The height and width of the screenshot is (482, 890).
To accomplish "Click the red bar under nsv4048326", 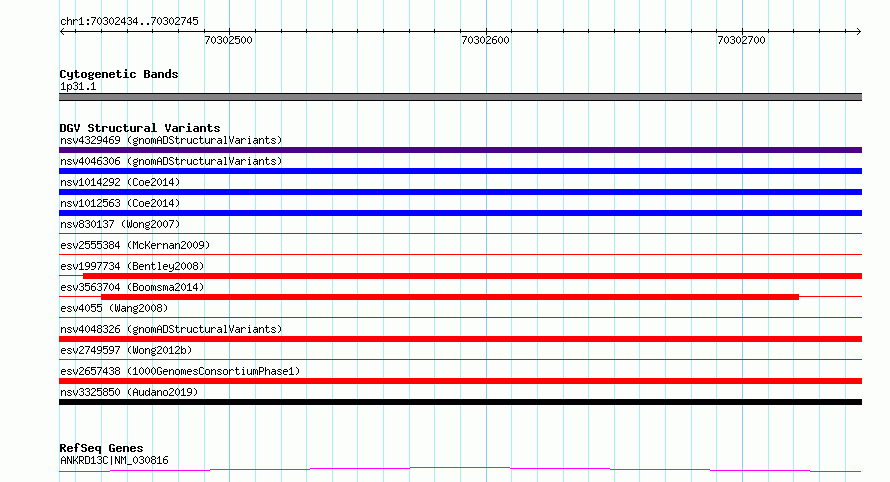I will 460,339.
